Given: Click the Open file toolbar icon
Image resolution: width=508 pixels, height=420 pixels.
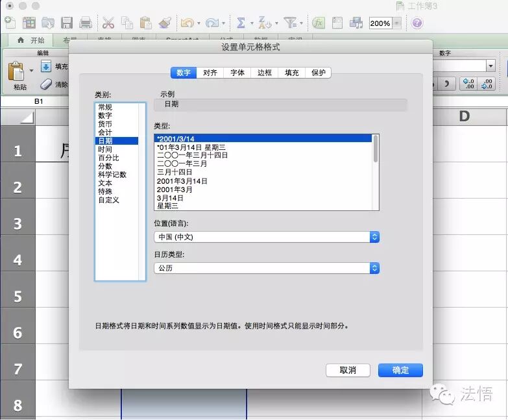Looking at the screenshot, I should (47, 23).
